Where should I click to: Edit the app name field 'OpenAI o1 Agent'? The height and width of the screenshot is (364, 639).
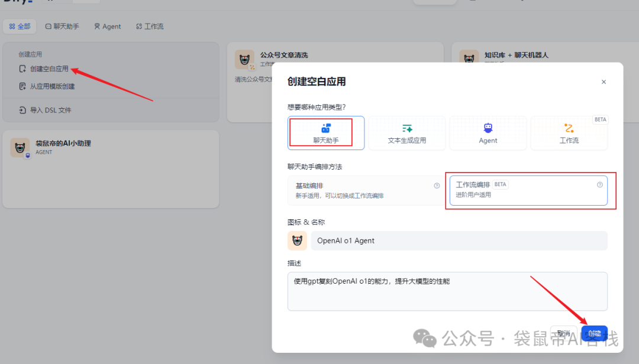pos(459,240)
